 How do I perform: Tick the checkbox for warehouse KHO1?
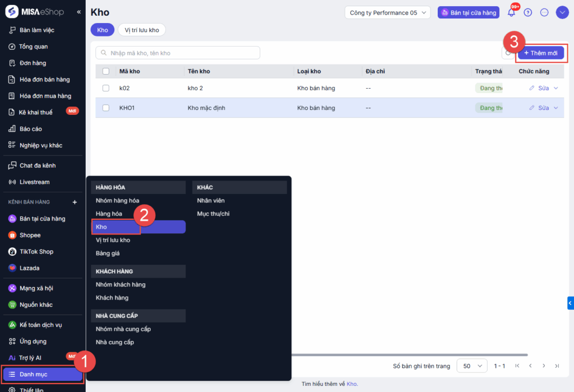[106, 108]
